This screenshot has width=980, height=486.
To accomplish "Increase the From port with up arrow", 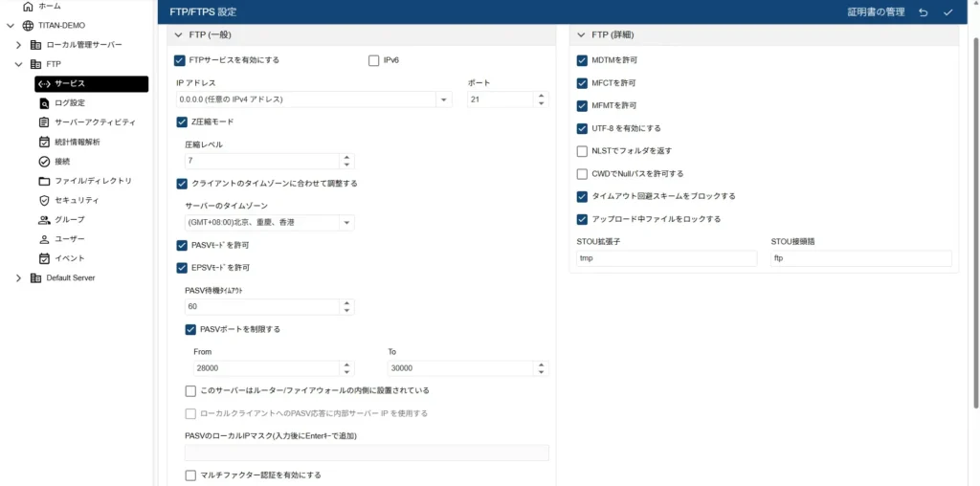I will pyautogui.click(x=346, y=364).
